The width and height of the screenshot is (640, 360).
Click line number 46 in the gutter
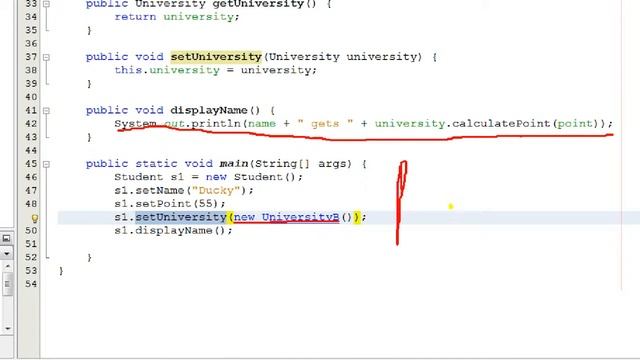pyautogui.click(x=31, y=177)
